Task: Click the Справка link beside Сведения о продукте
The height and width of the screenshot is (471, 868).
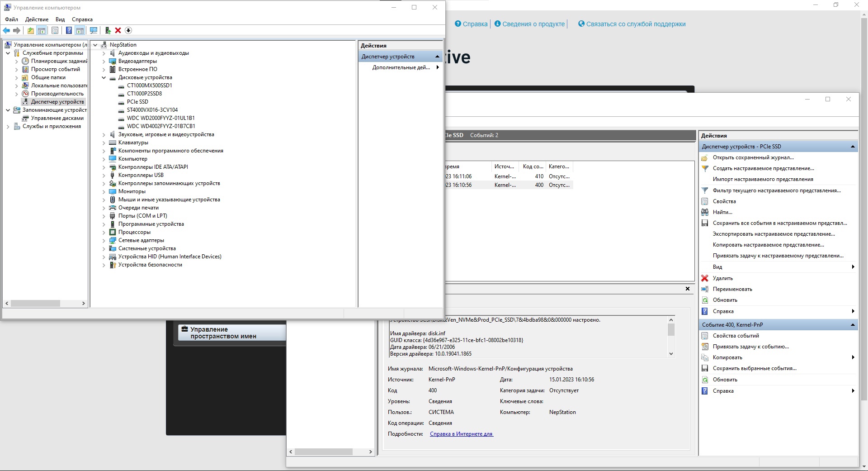Action: point(475,24)
